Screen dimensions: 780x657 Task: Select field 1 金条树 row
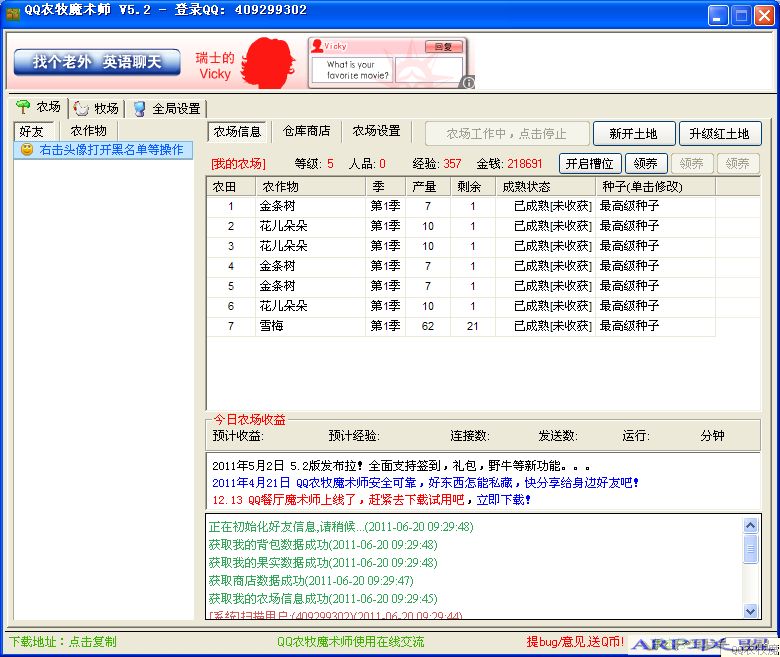coord(461,206)
